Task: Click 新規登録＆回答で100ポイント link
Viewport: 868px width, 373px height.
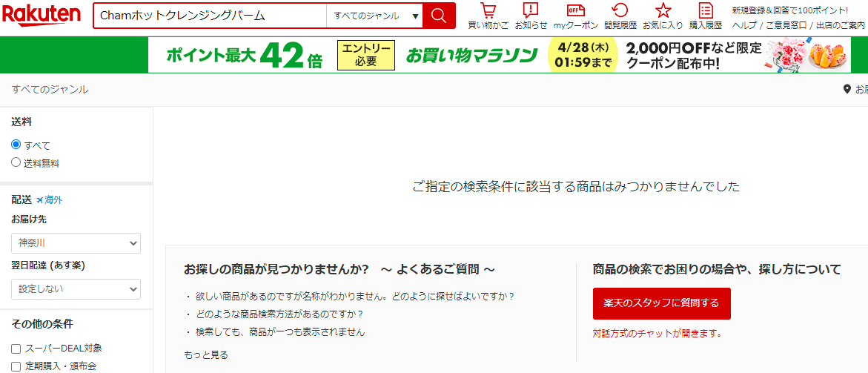Action: [790, 10]
